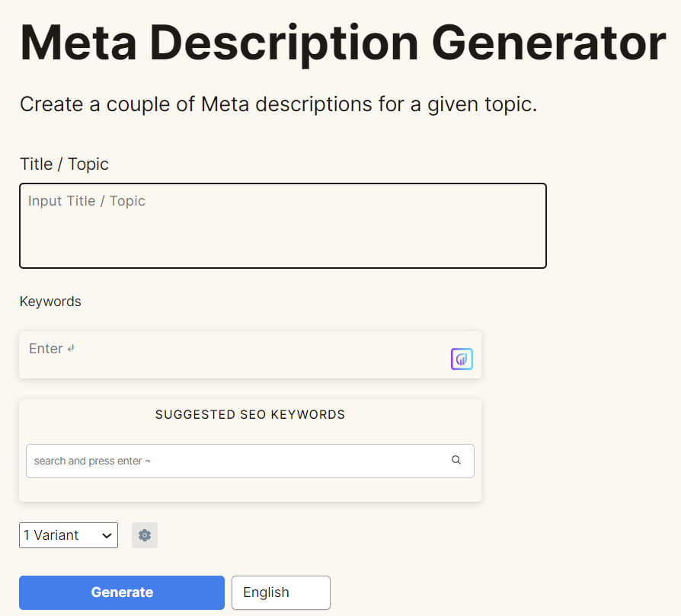Viewport: 681px width, 616px height.
Task: Open the gear settings icon beside Variant
Action: (145, 535)
